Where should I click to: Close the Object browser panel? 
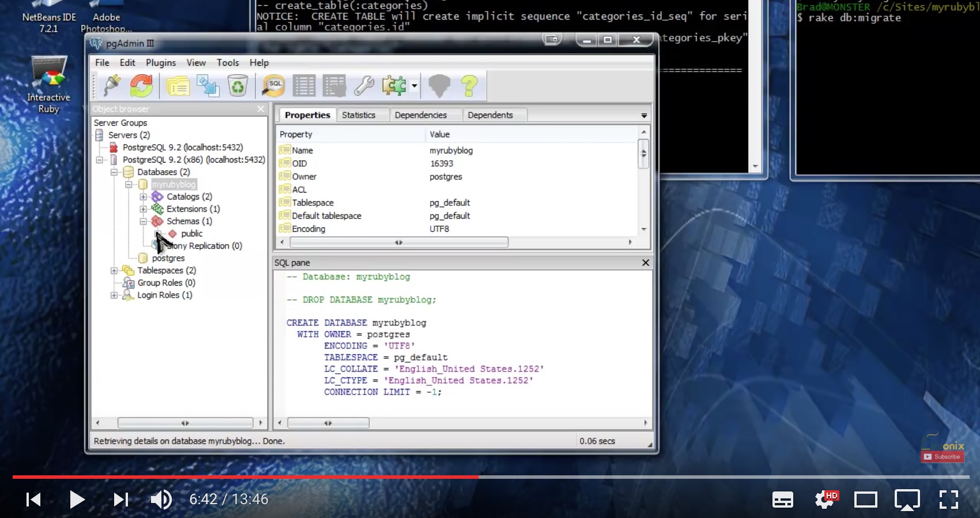coord(261,108)
